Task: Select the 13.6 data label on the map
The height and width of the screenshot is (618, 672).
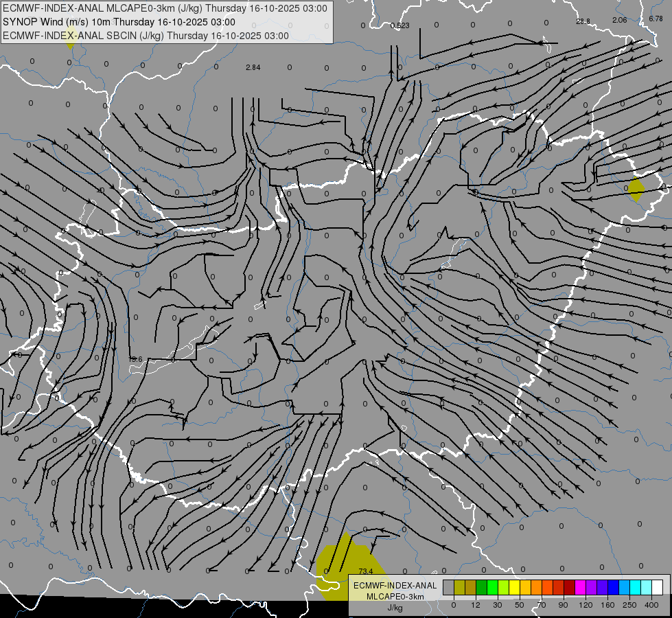Action: pyautogui.click(x=135, y=359)
